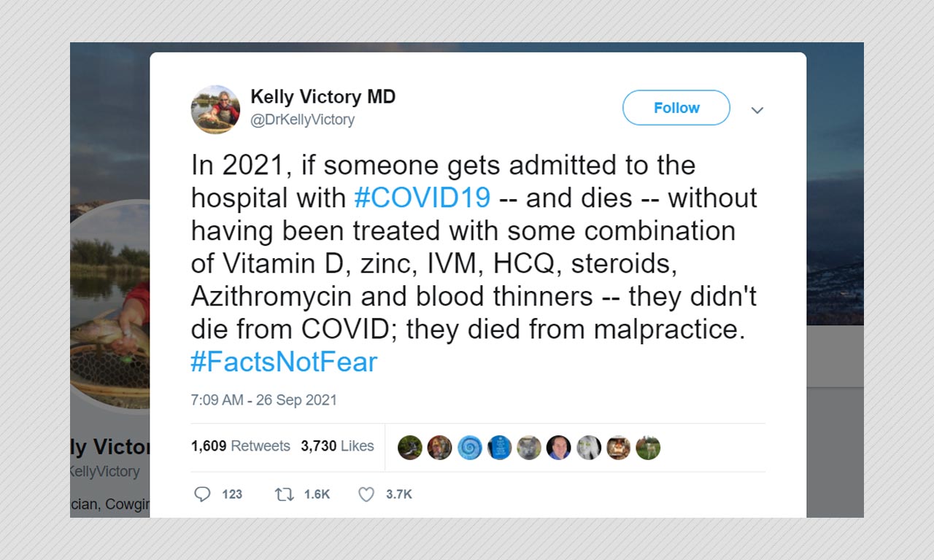The image size is (934, 560).
Task: View the 1,609 Retweets list
Action: (x=241, y=446)
